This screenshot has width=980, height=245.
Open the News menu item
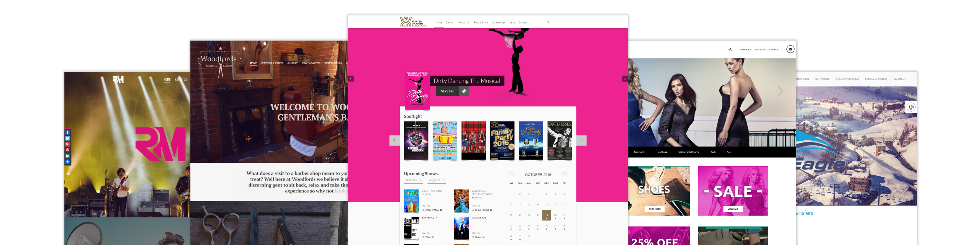click(512, 23)
